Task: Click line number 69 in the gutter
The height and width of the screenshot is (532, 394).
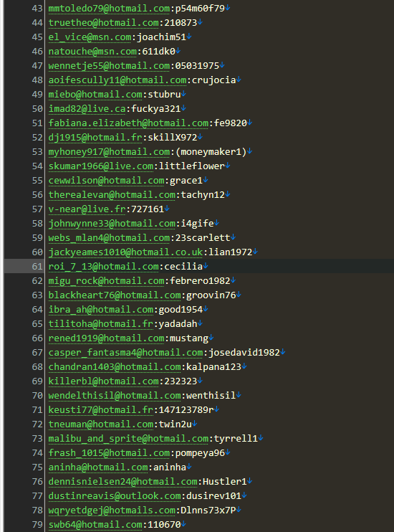Action: tap(37, 381)
